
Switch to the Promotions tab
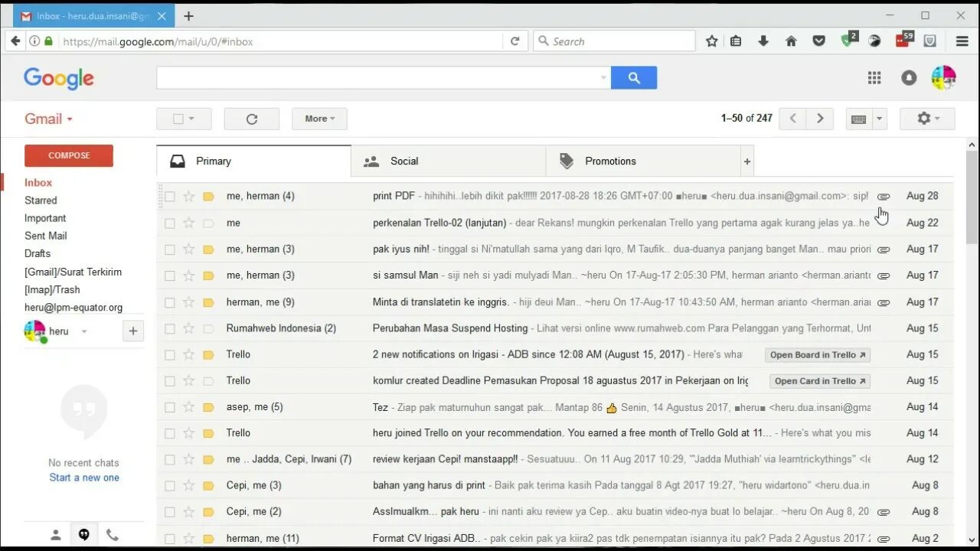tap(643, 161)
